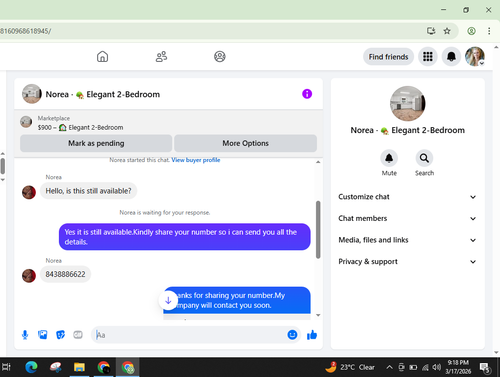The width and height of the screenshot is (500, 377).
Task: Click scroll down arrow of chat list
Action: point(318,315)
